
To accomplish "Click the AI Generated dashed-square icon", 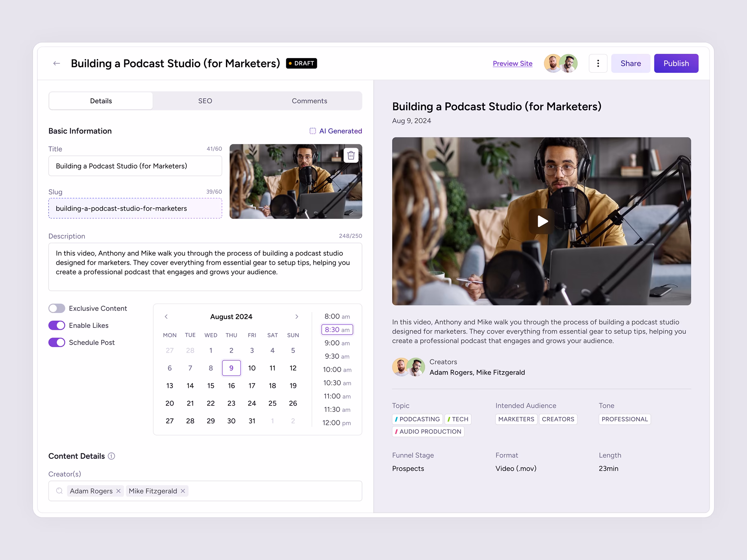I will 313,131.
